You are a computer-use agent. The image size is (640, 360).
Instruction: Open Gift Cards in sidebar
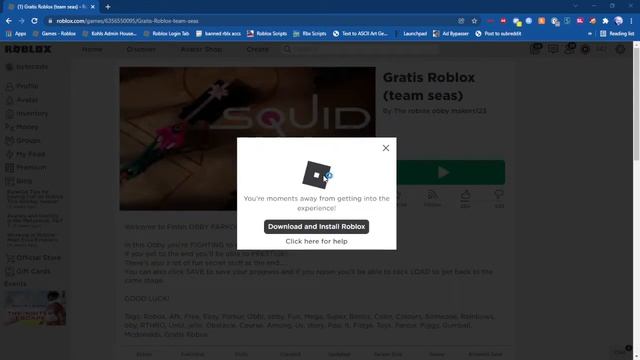(x=29, y=271)
